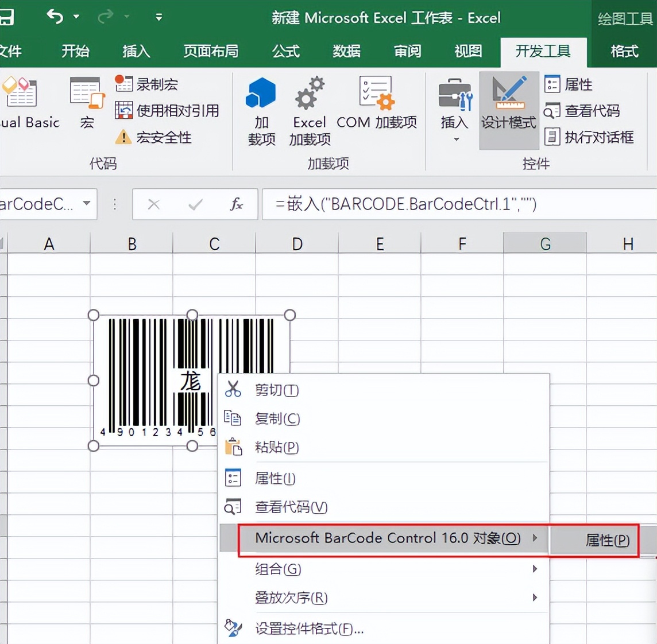Screen dimensions: 657x644
Task: Expand the 叠放次序(R) submenu
Action: tap(384, 598)
